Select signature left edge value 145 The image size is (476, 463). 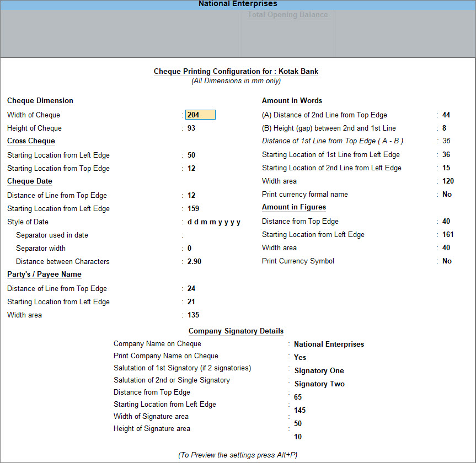coord(299,411)
